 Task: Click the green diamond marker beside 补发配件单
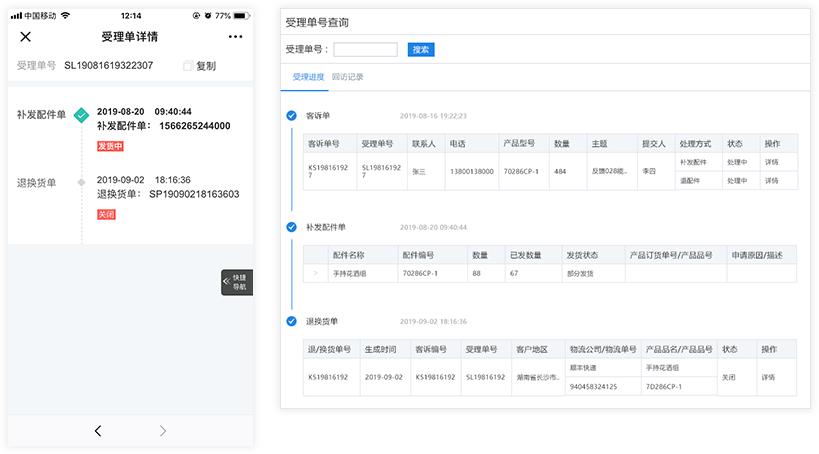81,115
